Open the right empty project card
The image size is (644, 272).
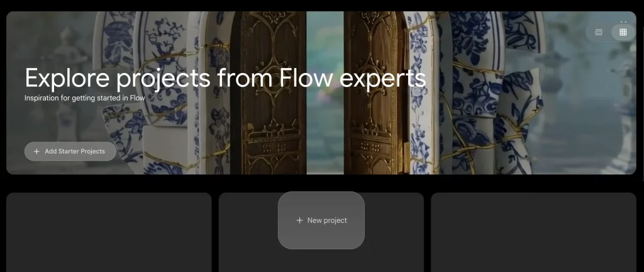[533, 232]
